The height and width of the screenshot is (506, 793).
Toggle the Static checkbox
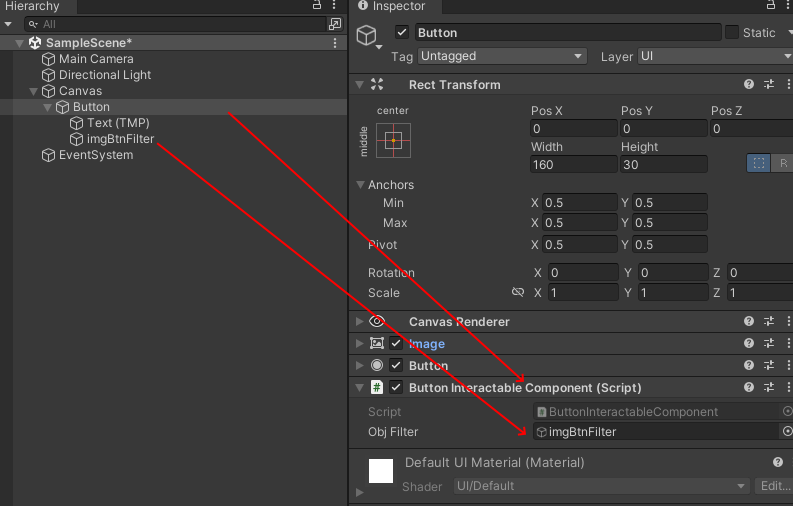tap(732, 32)
